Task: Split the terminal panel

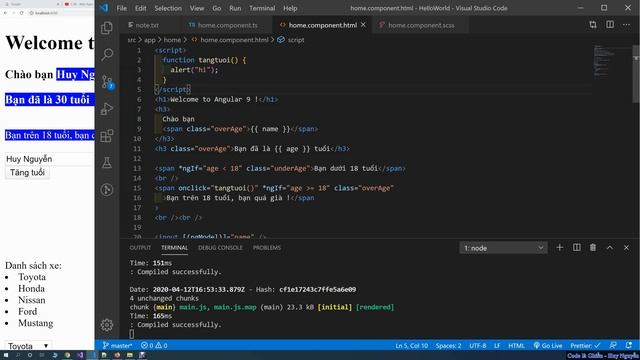Action: 577,248
